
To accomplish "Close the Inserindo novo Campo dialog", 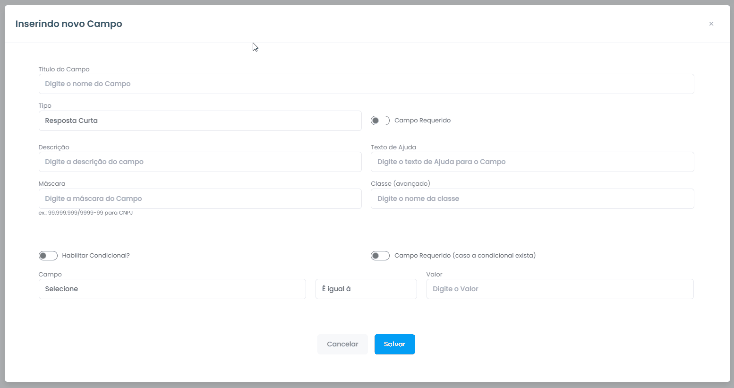I will 711,24.
